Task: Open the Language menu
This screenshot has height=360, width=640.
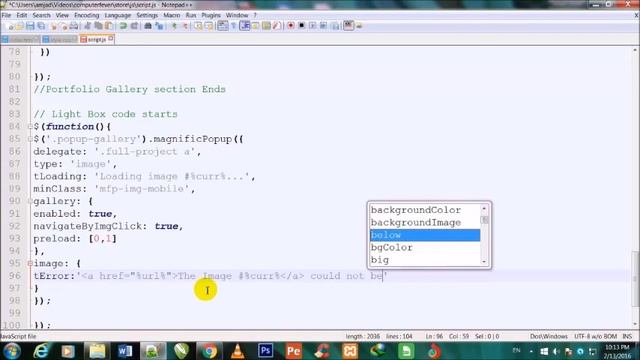Action: [118, 15]
